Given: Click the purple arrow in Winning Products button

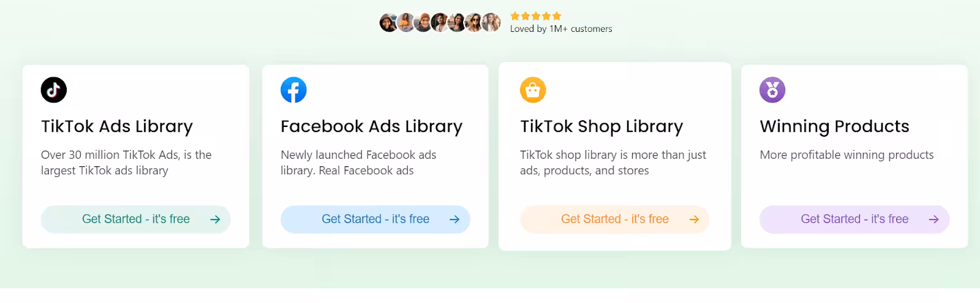Looking at the screenshot, I should 933,220.
